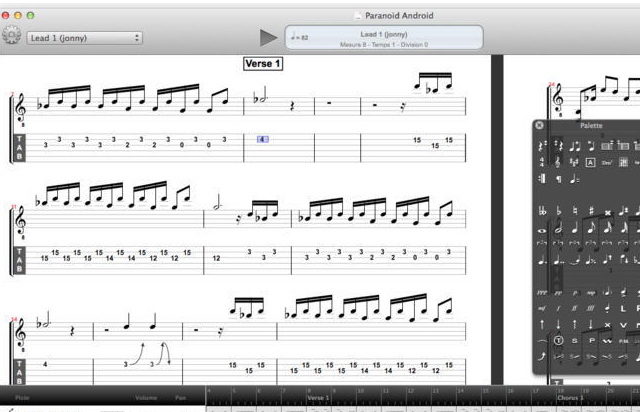This screenshot has height=412, width=640.
Task: Select the Verse 1 section label
Action: click(263, 64)
